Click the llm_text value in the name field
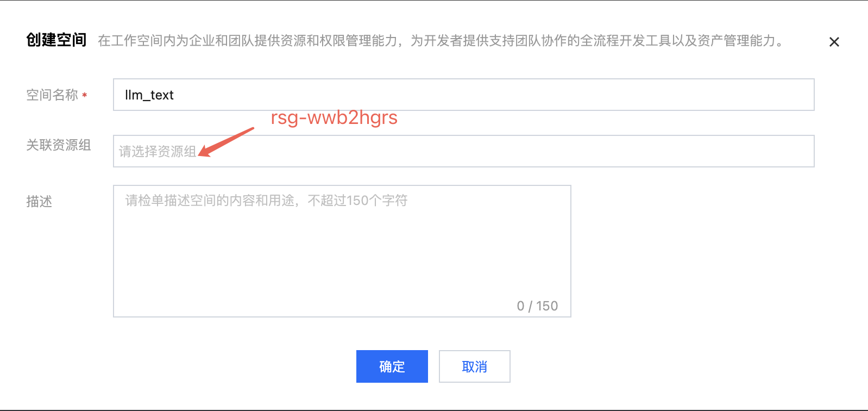Viewport: 868px width, 411px height. 149,95
